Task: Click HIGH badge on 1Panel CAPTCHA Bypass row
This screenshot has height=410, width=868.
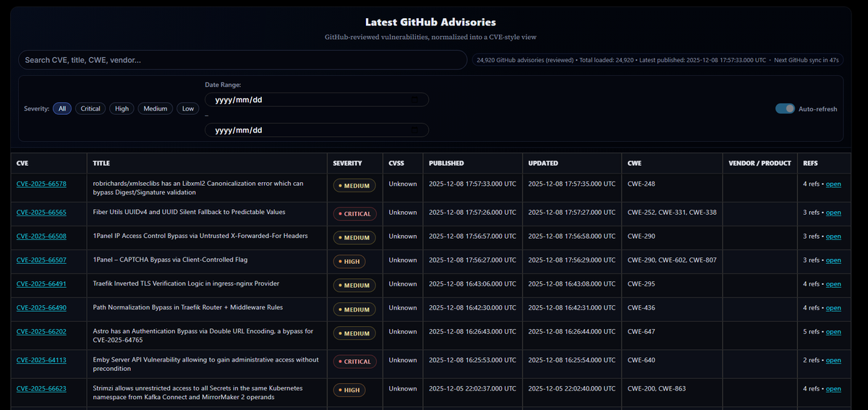Action: 349,262
